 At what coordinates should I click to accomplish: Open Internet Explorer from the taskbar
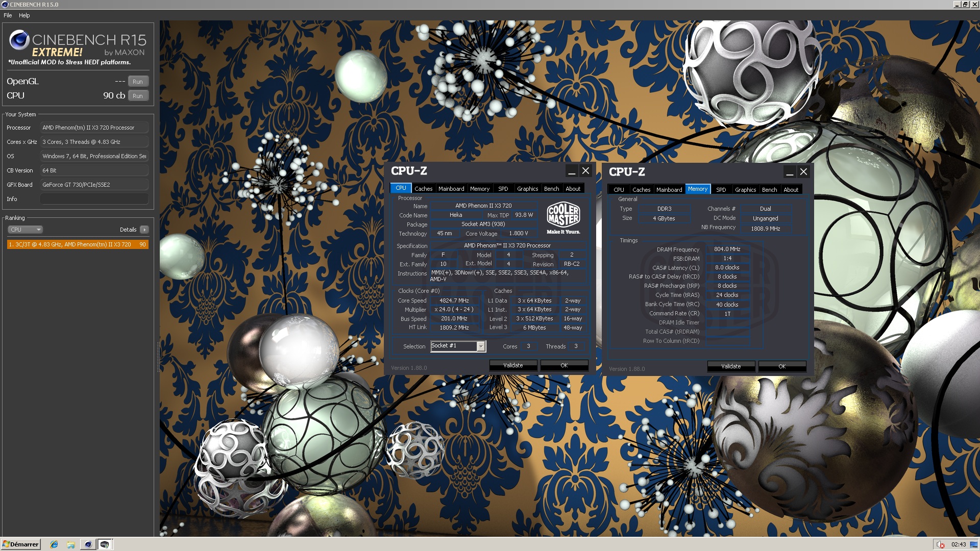54,544
